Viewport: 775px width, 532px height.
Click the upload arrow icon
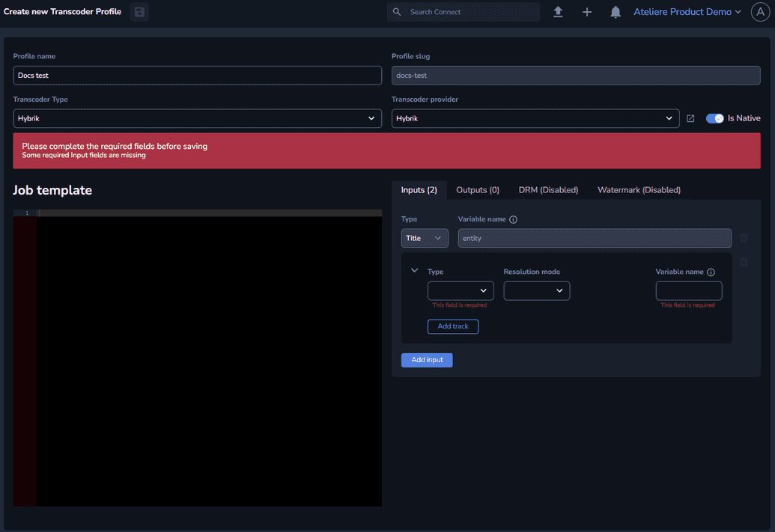(558, 12)
